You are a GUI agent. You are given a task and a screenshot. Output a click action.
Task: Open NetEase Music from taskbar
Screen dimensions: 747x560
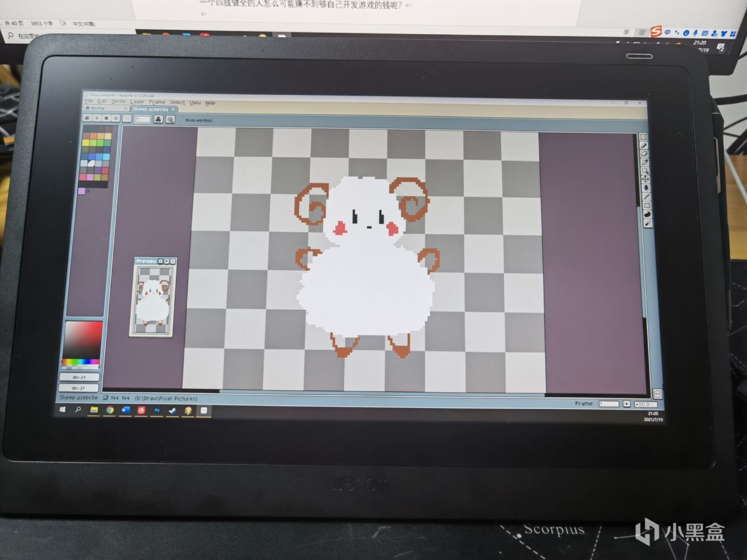coord(141,410)
